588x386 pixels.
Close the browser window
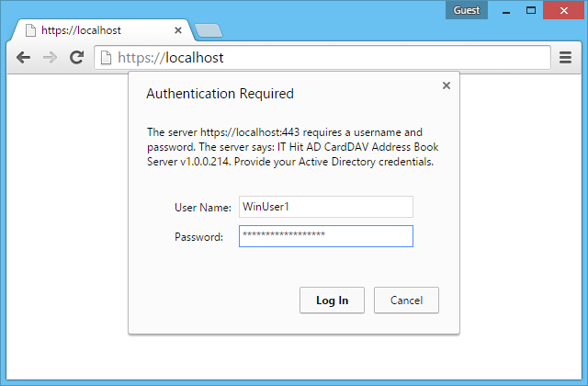[x=563, y=10]
